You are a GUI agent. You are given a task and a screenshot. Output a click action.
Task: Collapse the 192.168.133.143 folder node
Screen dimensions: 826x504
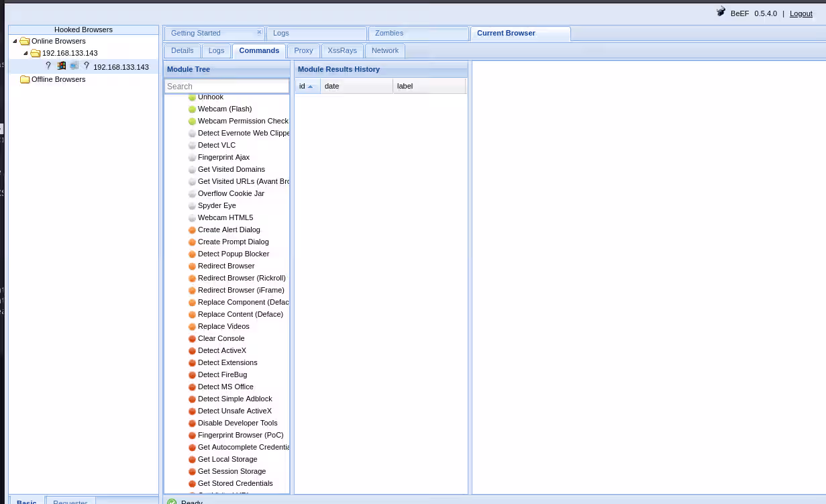tap(25, 53)
